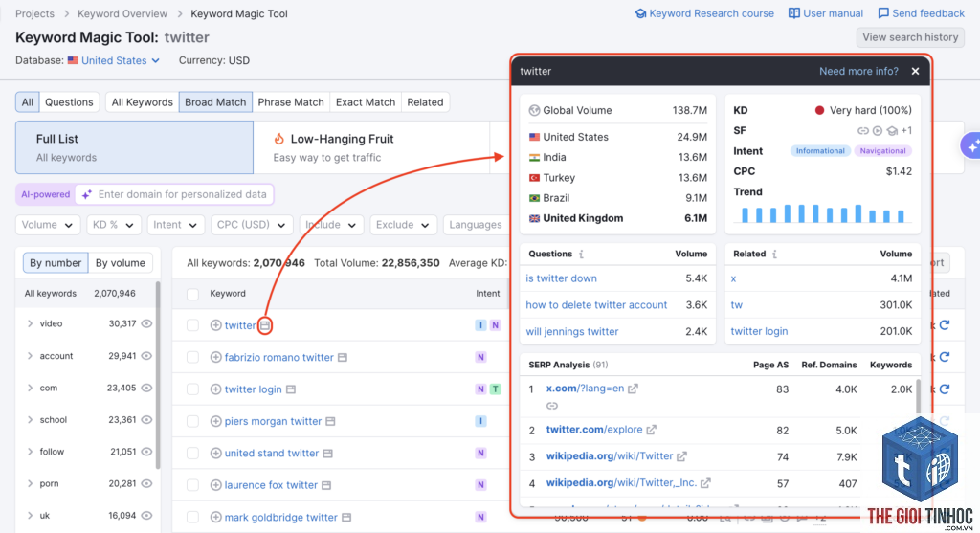The image size is (980, 533).
Task: Open external link icon for wikipedia Twitter,_Inc.
Action: pyautogui.click(x=705, y=483)
